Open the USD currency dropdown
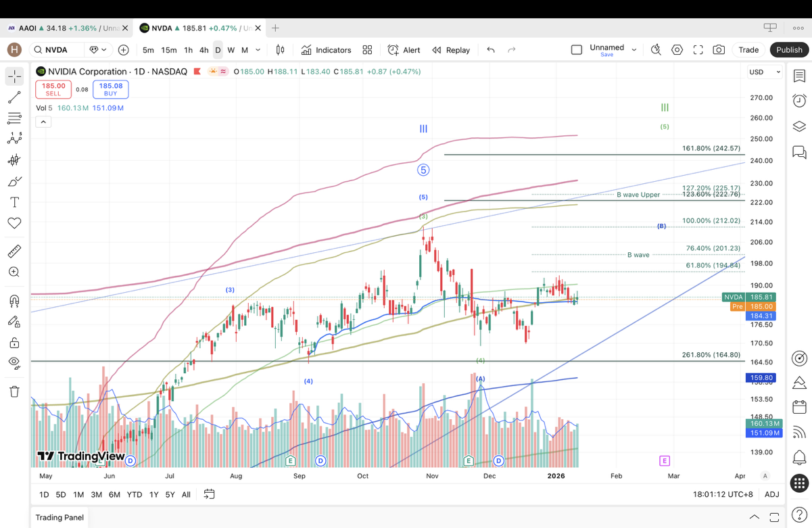The height and width of the screenshot is (528, 812). coord(764,72)
